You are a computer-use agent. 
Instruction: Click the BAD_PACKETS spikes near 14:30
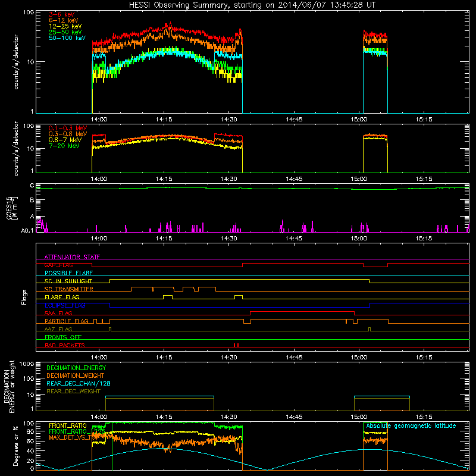(x=236, y=345)
